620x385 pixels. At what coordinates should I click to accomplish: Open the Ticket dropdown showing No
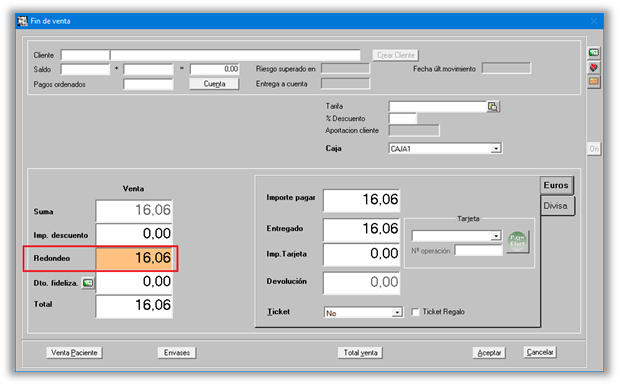click(x=363, y=313)
